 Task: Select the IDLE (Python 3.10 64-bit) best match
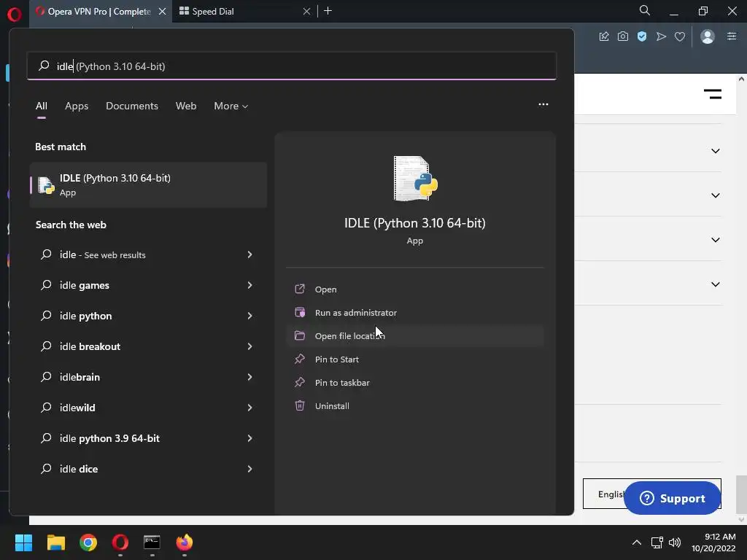coord(148,184)
